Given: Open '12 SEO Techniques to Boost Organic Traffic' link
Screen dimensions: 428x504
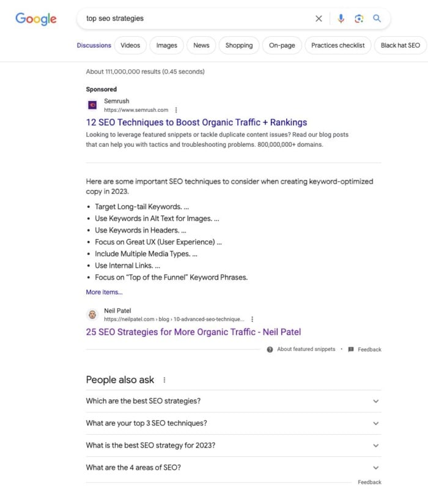Looking at the screenshot, I should [196, 122].
